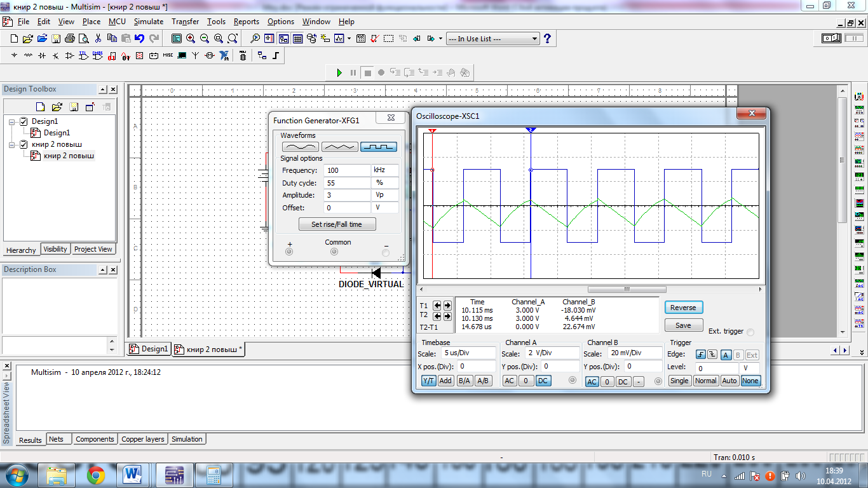
Task: Run the simulation with green play button
Action: (x=339, y=72)
